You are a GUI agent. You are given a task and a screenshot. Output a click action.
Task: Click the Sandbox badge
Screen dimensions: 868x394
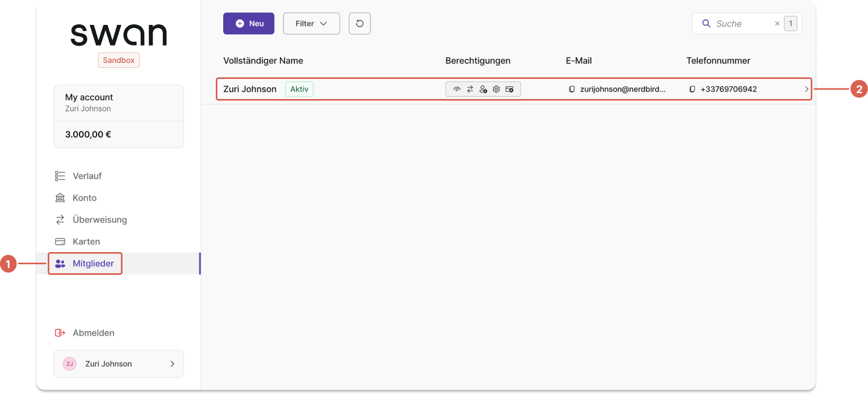tap(119, 60)
